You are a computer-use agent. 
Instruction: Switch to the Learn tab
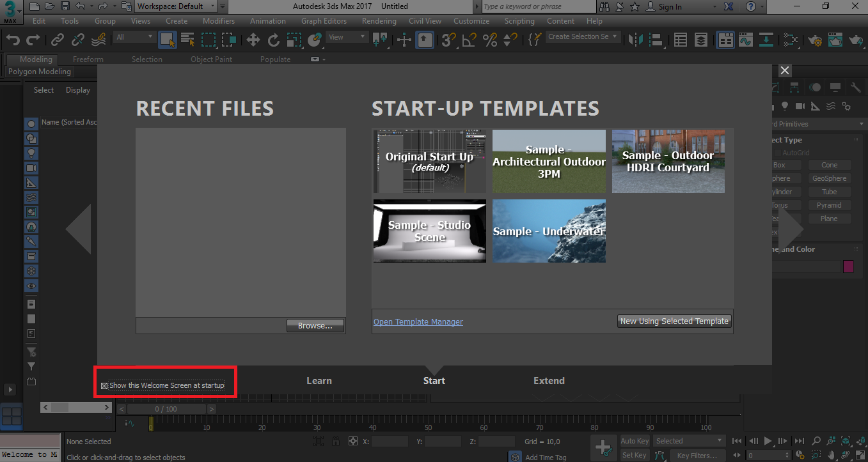coord(319,381)
